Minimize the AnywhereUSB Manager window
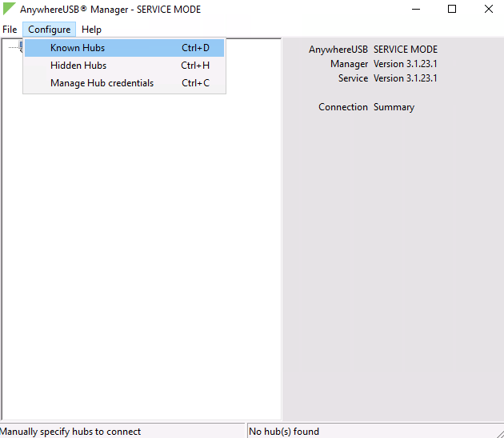 [414, 10]
